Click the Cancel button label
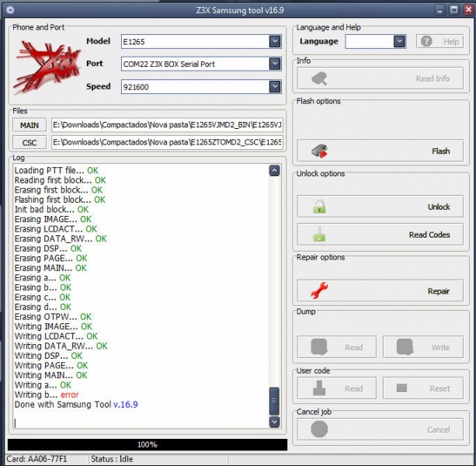Viewport: 476px width, 466px height. tap(439, 429)
